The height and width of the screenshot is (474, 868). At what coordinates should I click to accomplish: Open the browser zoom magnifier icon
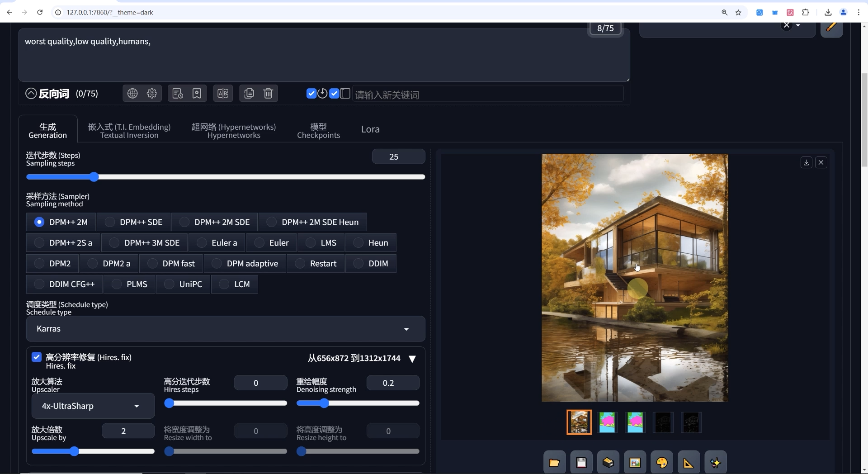point(724,12)
